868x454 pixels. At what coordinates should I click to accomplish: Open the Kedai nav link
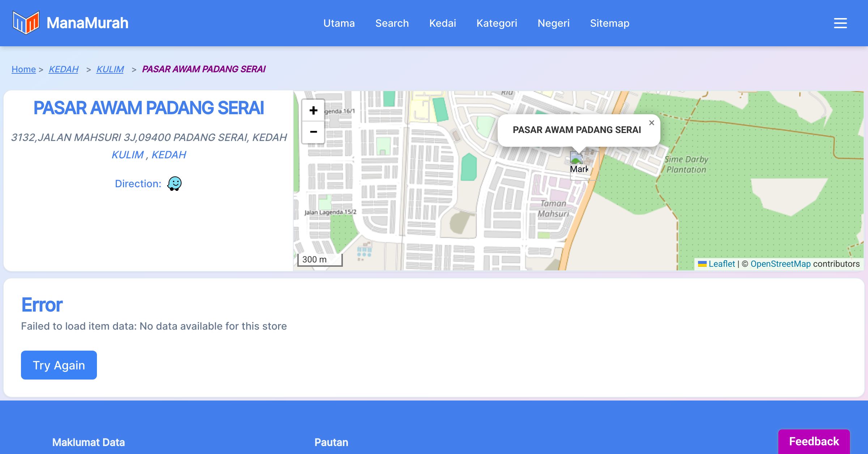[x=442, y=23]
